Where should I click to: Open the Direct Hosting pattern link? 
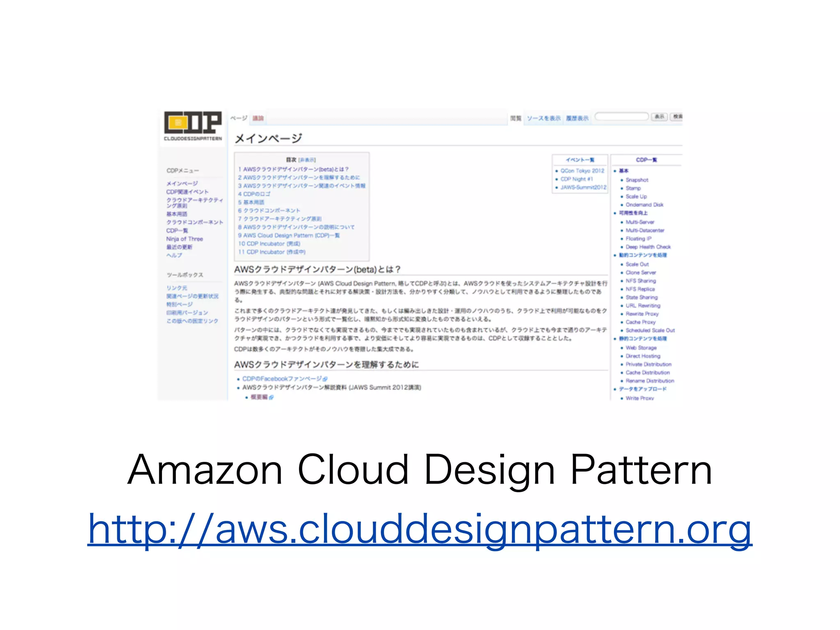point(643,356)
